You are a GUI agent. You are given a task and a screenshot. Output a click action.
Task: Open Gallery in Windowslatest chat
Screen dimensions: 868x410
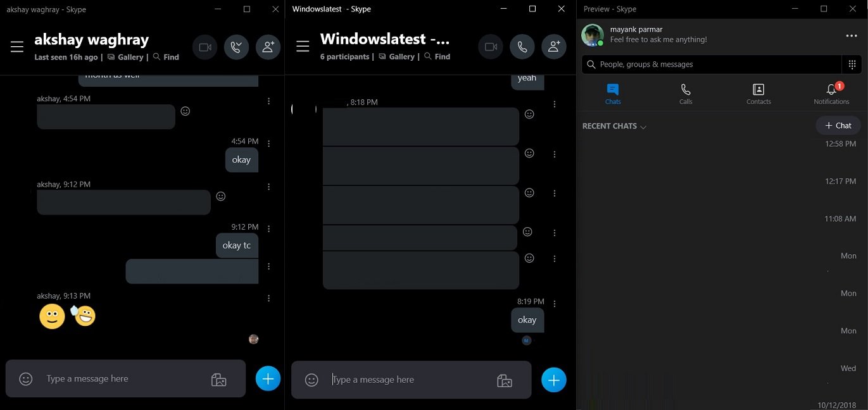396,56
